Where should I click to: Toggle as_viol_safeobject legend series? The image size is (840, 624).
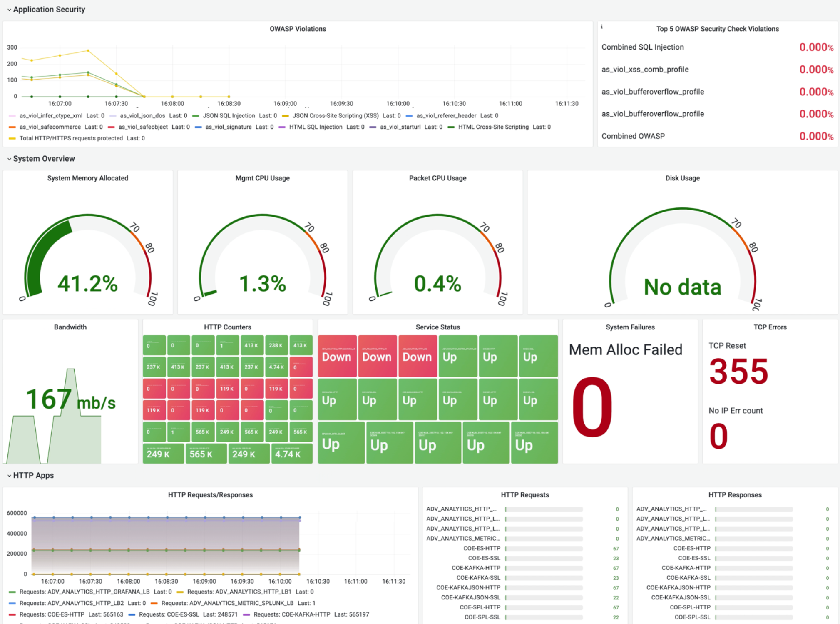click(143, 127)
